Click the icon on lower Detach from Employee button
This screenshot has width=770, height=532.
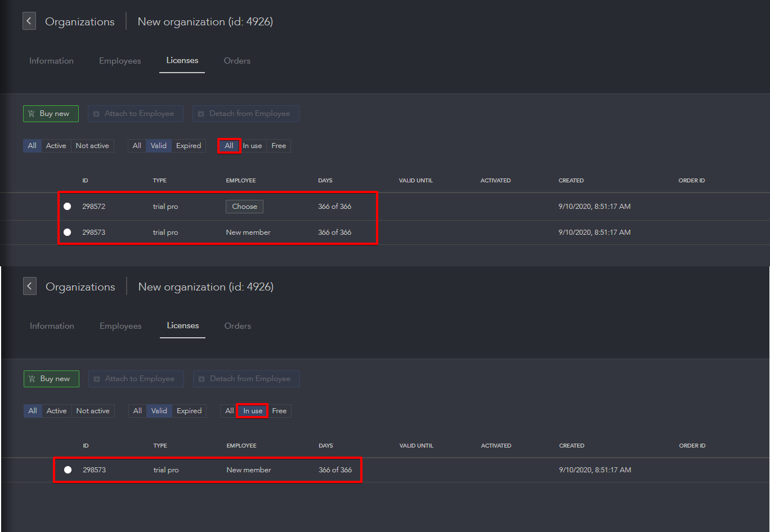[202, 378]
